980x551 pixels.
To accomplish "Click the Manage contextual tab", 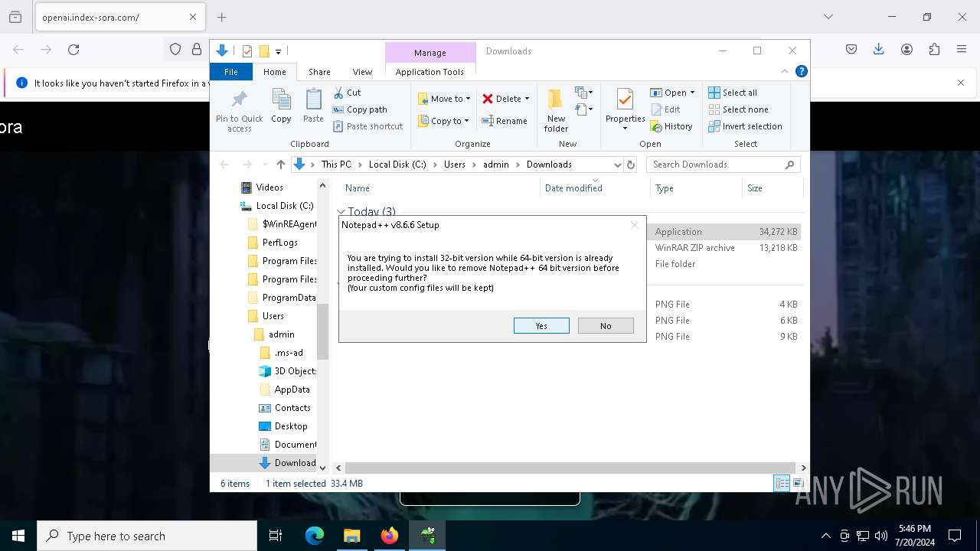I will [430, 53].
